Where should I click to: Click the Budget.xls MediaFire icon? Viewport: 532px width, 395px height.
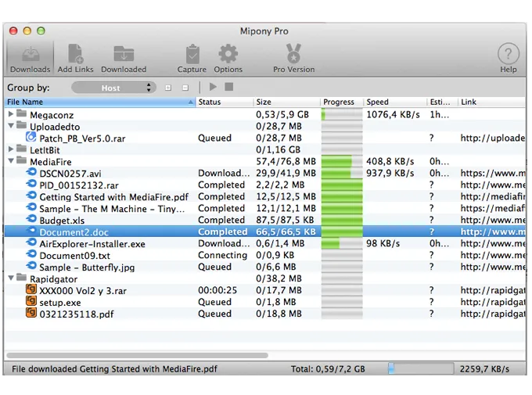31,219
